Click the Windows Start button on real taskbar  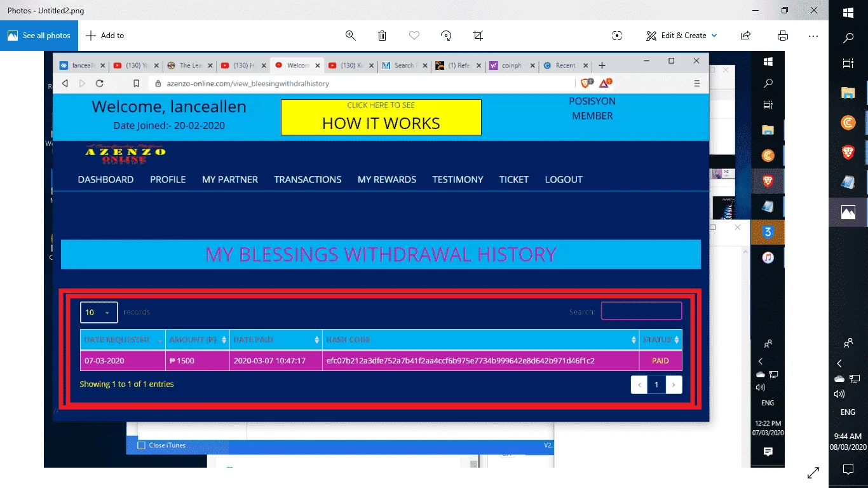848,13
